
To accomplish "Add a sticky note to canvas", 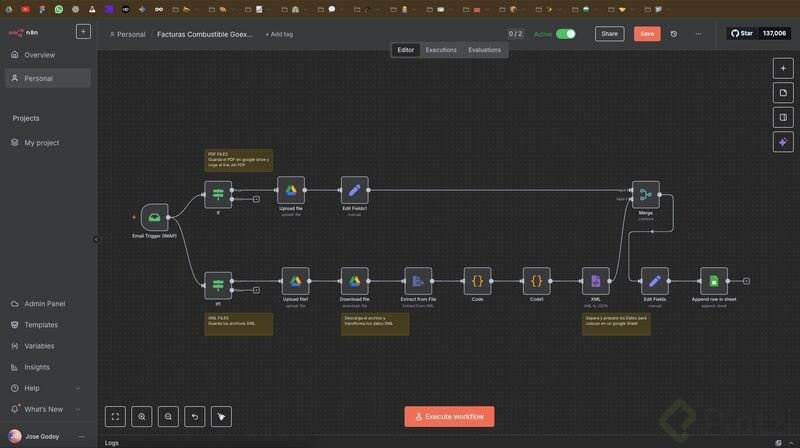I will click(x=783, y=93).
